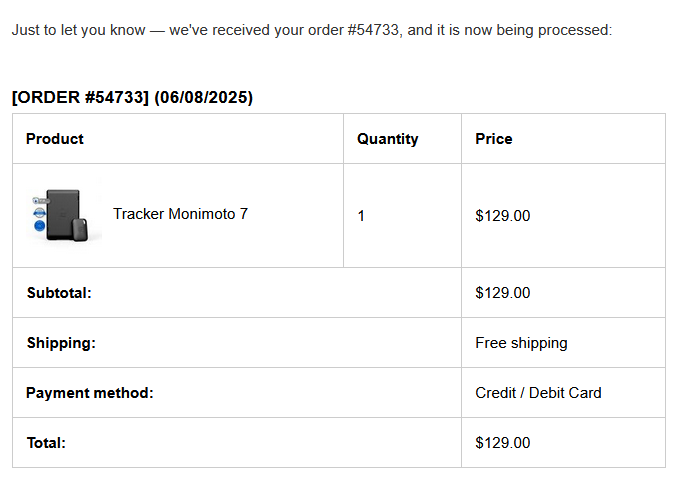Select the order date (06/08/2025) in heading
The width and height of the screenshot is (693, 496).
click(203, 98)
